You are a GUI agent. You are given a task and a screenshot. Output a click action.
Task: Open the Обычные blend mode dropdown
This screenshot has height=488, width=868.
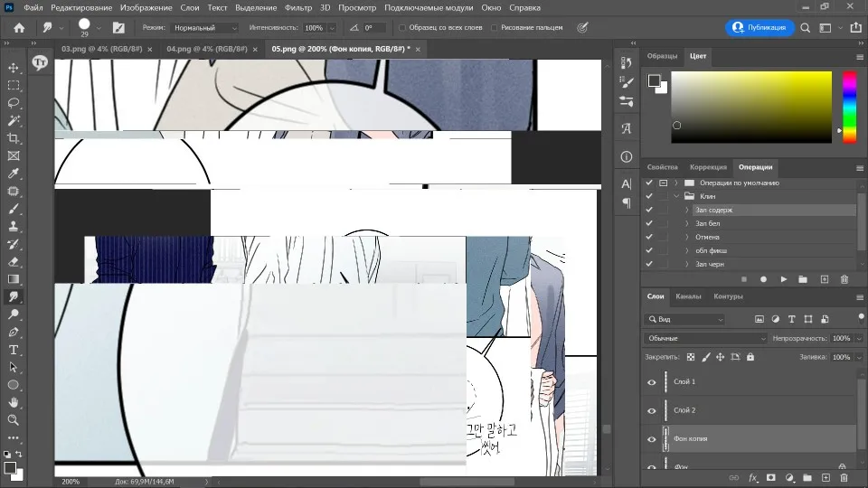[705, 338]
